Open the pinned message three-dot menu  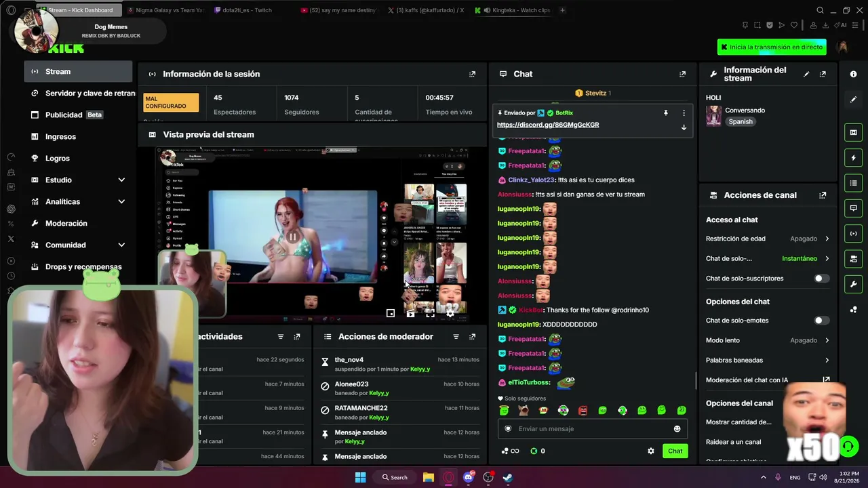[684, 113]
